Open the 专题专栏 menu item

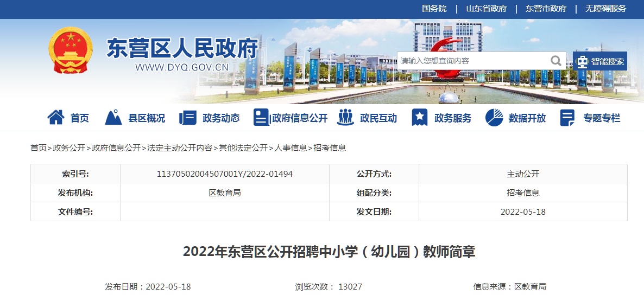[x=602, y=118]
